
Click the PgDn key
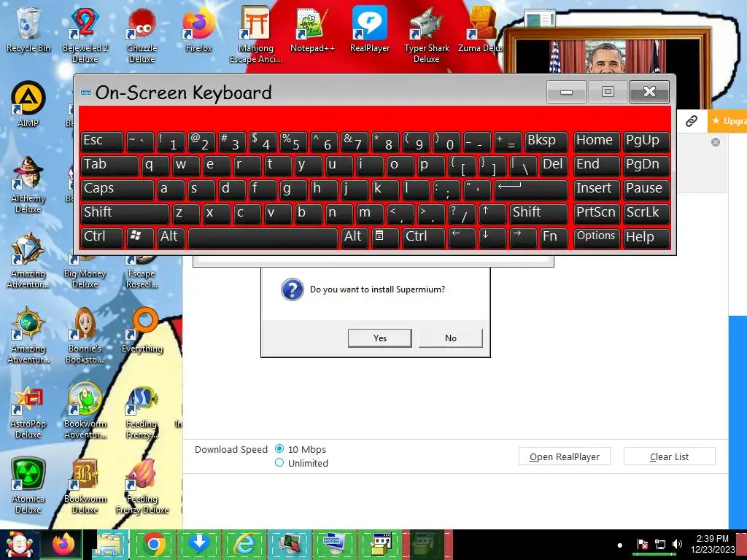coord(646,165)
